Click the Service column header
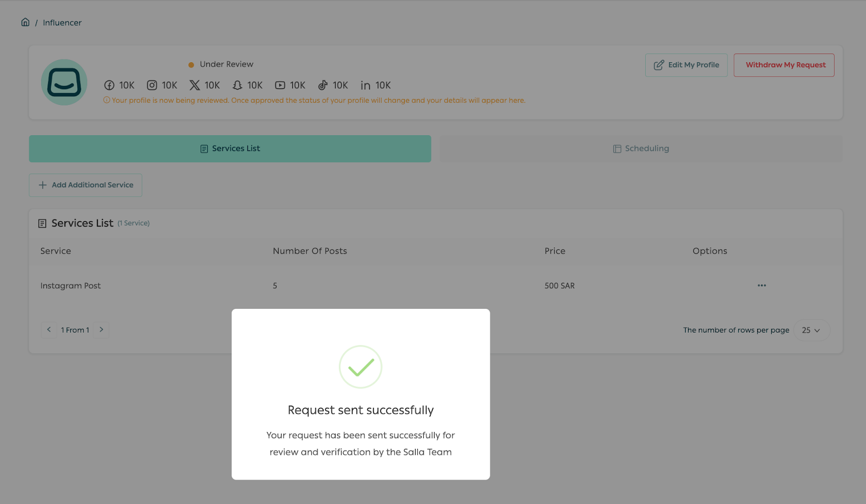This screenshot has height=504, width=866. [56, 251]
